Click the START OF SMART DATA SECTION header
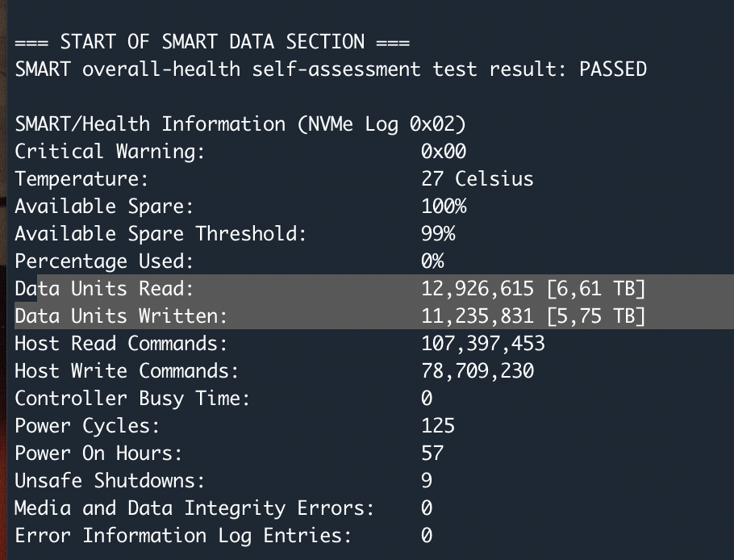The width and height of the screenshot is (734, 560). (212, 42)
